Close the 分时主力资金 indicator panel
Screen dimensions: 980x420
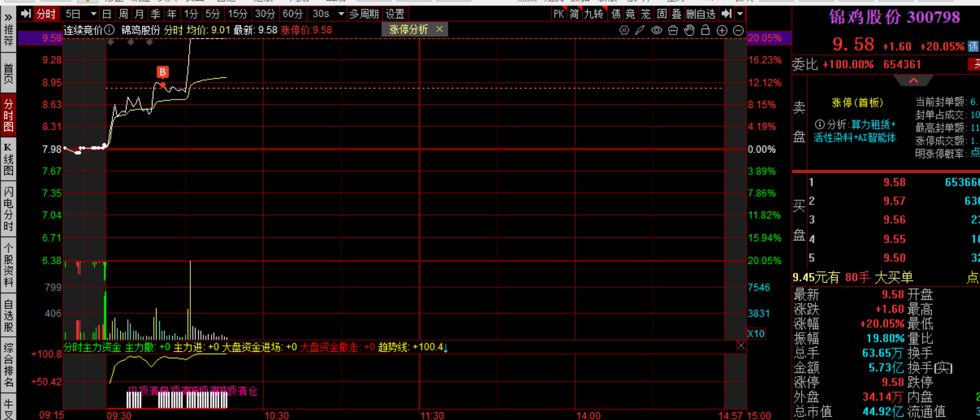[741, 346]
